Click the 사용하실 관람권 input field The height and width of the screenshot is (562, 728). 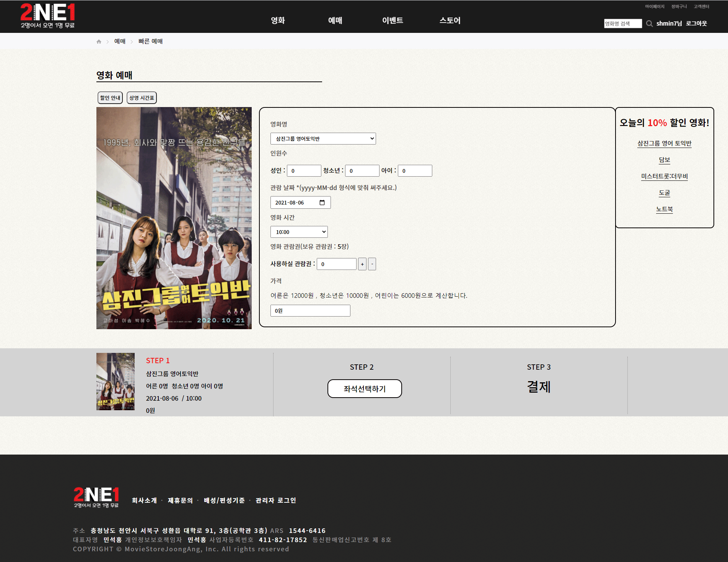point(337,264)
